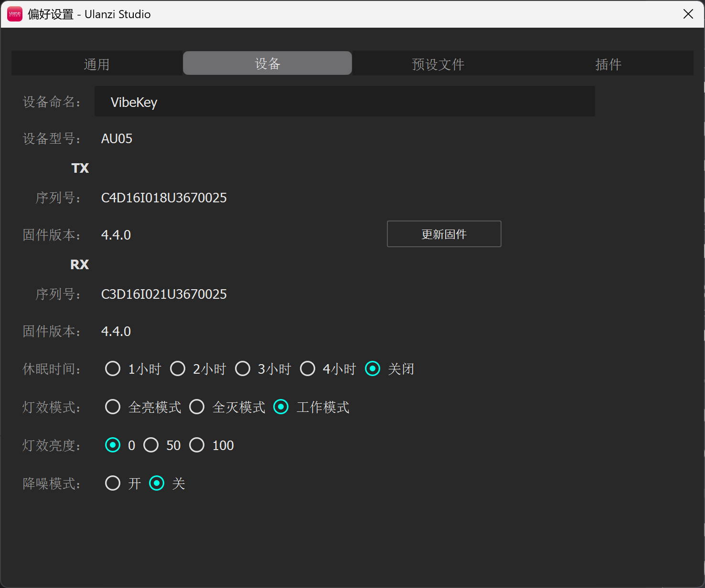Click the 灯效模式 label
Viewport: 705px width, 588px height.
52,407
